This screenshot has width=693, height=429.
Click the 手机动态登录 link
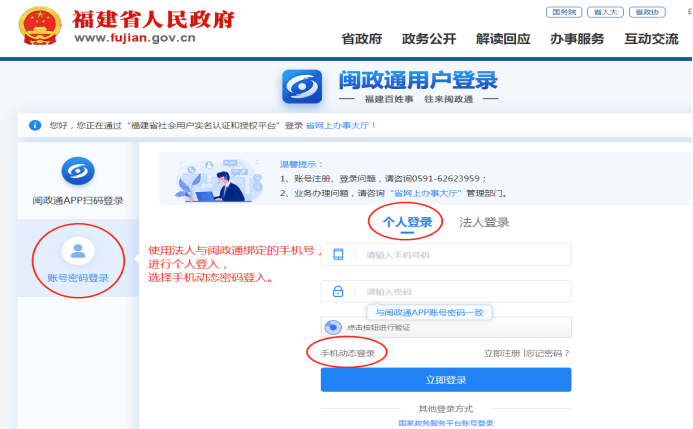(x=346, y=353)
